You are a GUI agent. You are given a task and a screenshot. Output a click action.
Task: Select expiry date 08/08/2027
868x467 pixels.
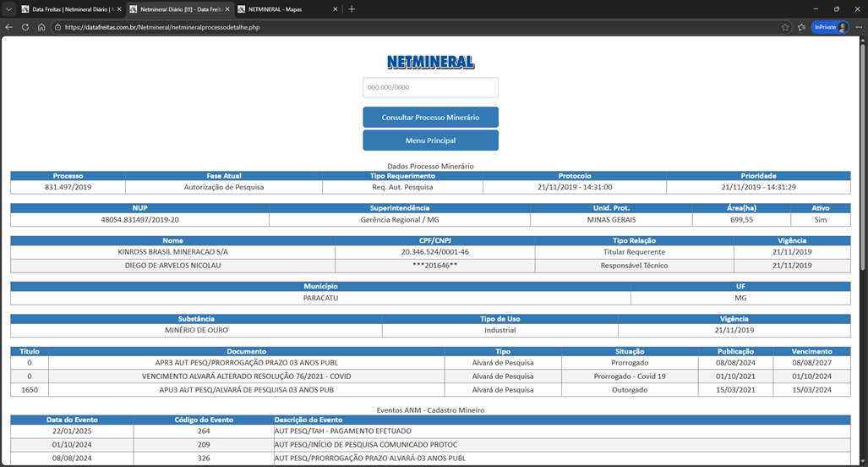[x=812, y=363]
